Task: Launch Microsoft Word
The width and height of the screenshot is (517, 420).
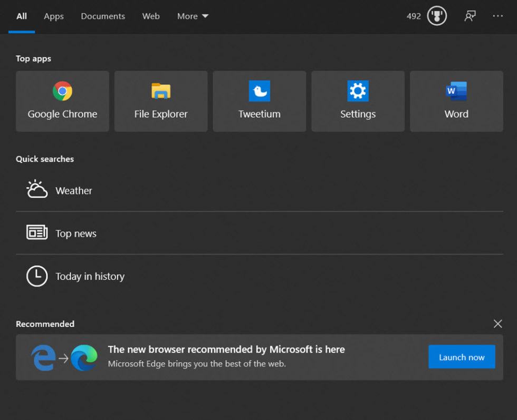Action: pyautogui.click(x=456, y=101)
